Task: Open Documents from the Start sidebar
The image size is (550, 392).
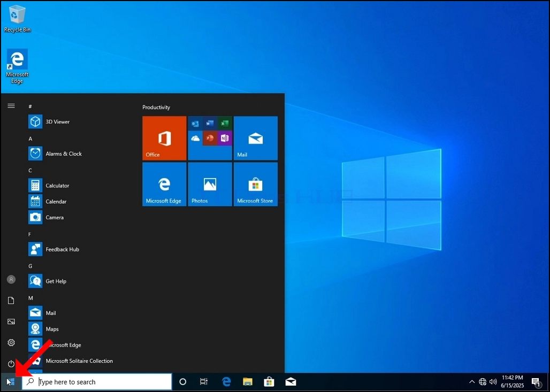Action: (x=11, y=301)
